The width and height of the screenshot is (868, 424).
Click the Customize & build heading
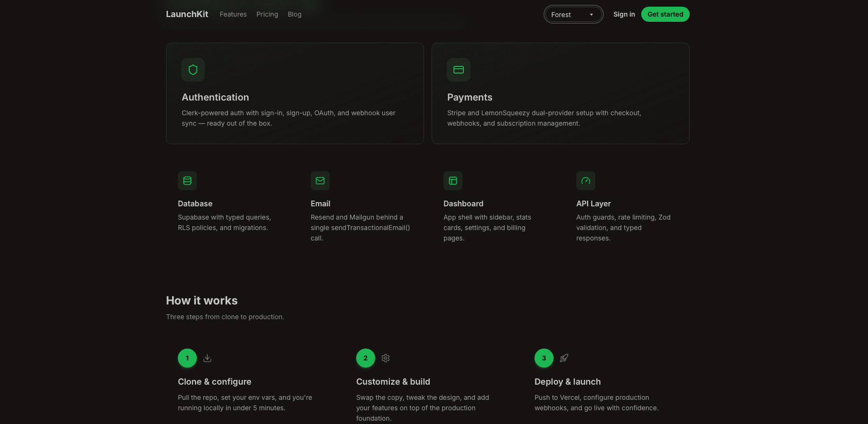[393, 382]
